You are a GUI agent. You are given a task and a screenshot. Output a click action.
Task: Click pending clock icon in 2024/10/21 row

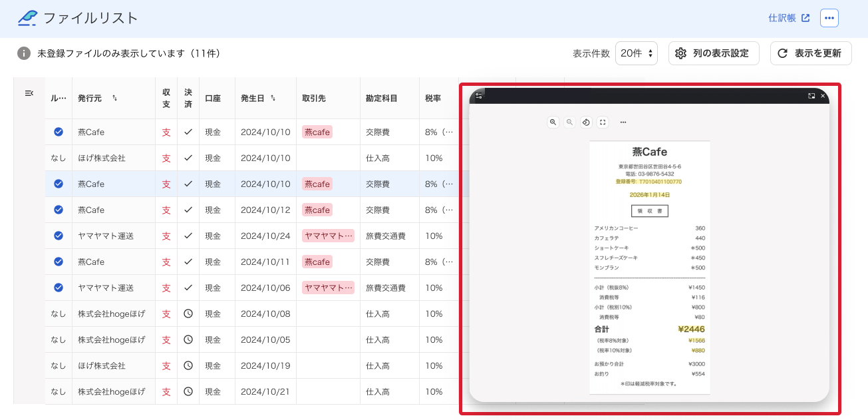coord(188,391)
